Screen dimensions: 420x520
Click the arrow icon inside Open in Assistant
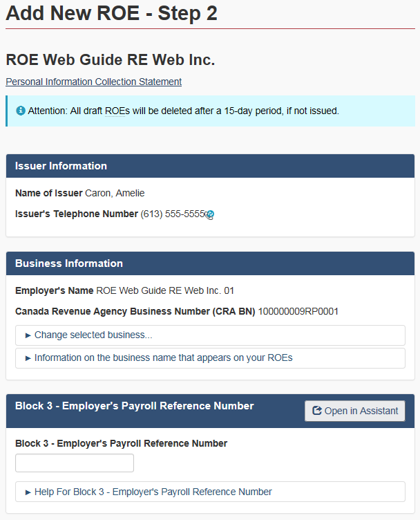point(317,411)
